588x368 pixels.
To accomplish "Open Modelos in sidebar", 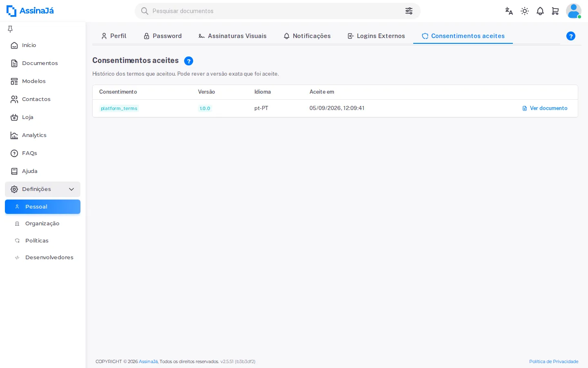I will click(42, 81).
